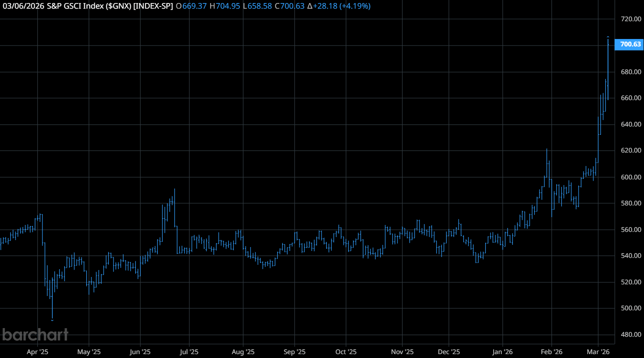
Task: Click the 480.00 price axis label
Action: [631, 335]
